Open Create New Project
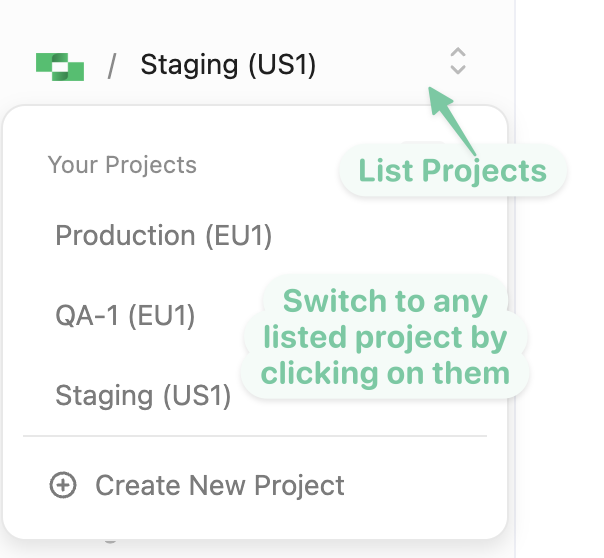This screenshot has width=604, height=558. click(x=220, y=485)
